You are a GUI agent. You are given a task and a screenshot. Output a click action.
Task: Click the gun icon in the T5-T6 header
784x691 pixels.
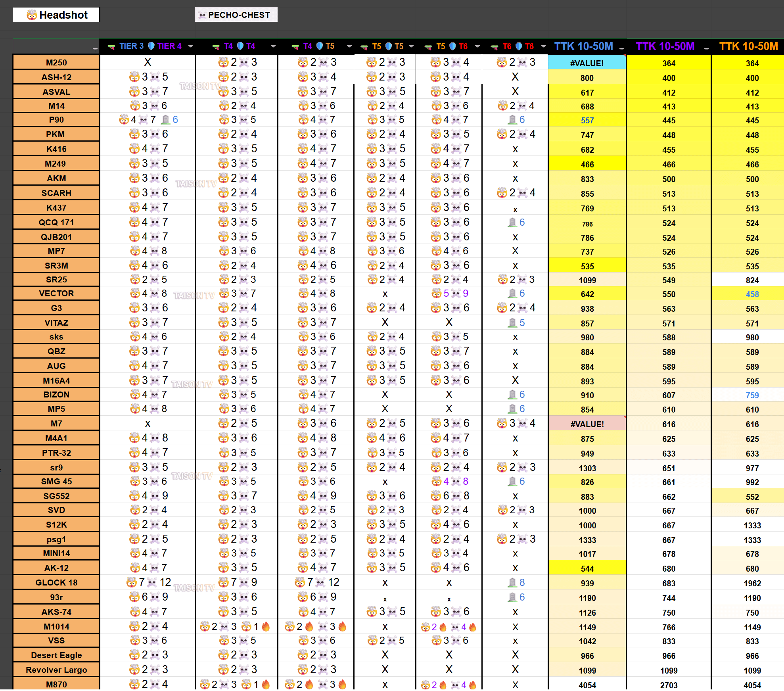[428, 47]
